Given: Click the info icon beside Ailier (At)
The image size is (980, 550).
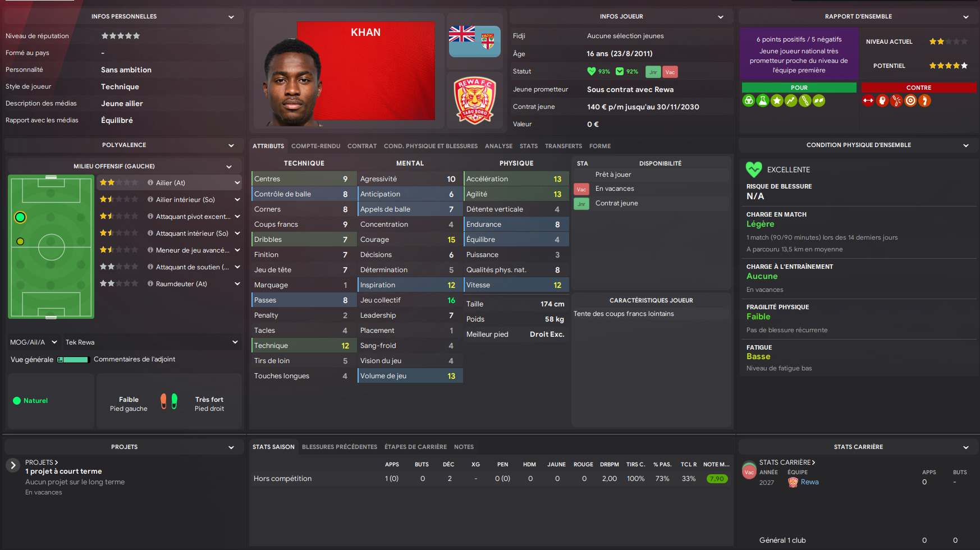Looking at the screenshot, I should click(150, 183).
